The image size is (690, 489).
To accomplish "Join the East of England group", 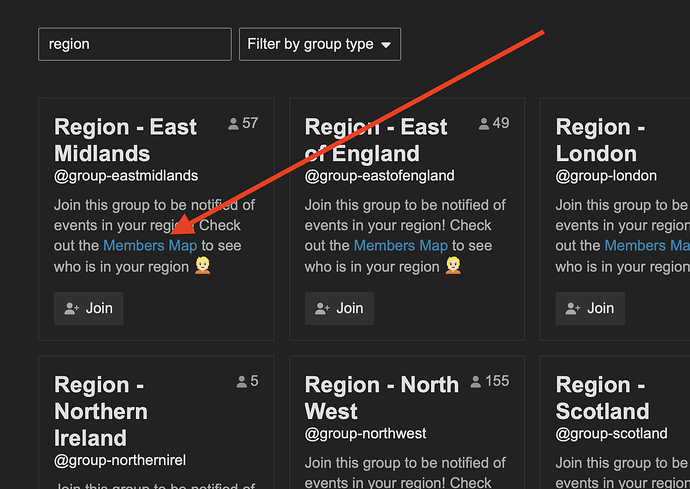I will coord(339,309).
